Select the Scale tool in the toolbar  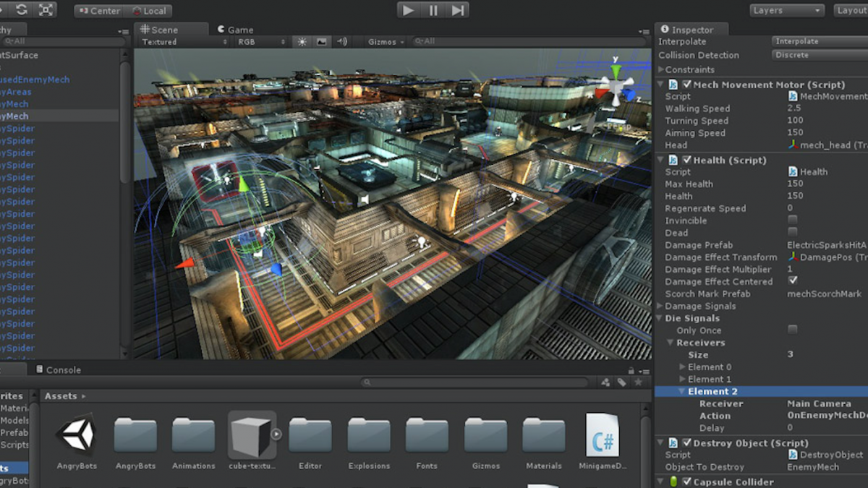tap(46, 10)
